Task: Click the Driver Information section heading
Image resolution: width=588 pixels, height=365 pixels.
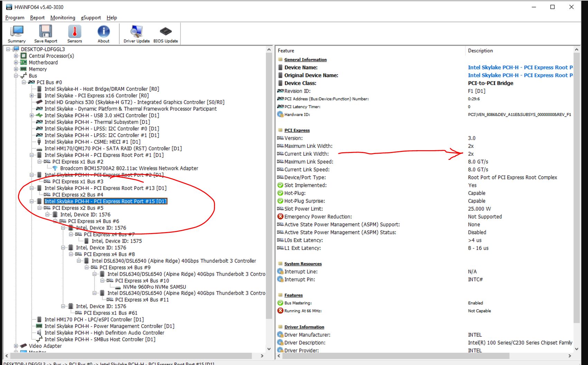Action: click(304, 327)
